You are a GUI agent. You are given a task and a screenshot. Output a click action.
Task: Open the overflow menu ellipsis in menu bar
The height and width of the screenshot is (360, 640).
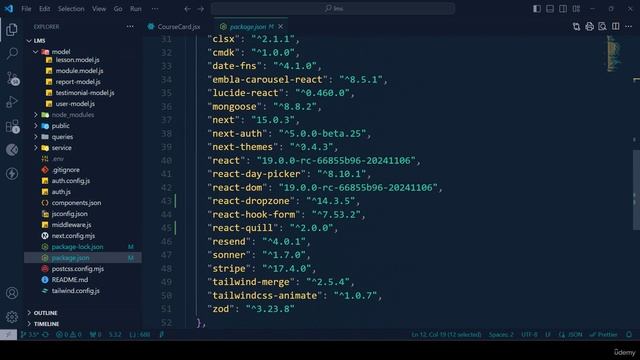click(x=155, y=9)
